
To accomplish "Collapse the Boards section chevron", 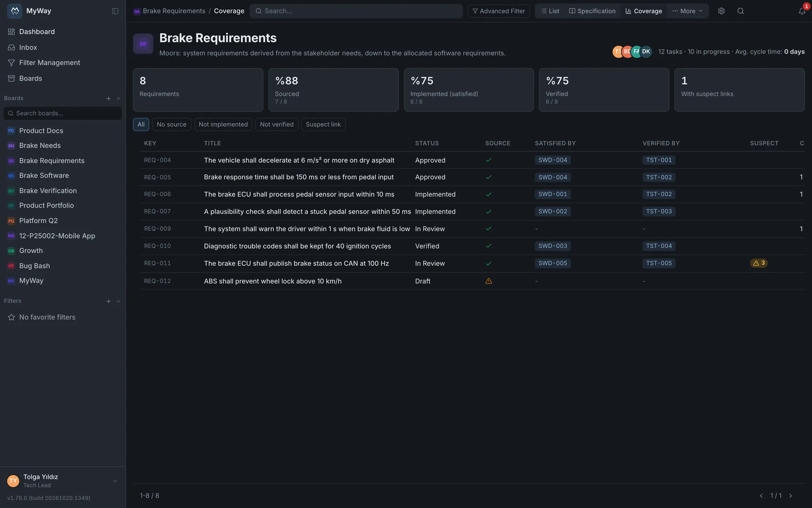I will (118, 98).
